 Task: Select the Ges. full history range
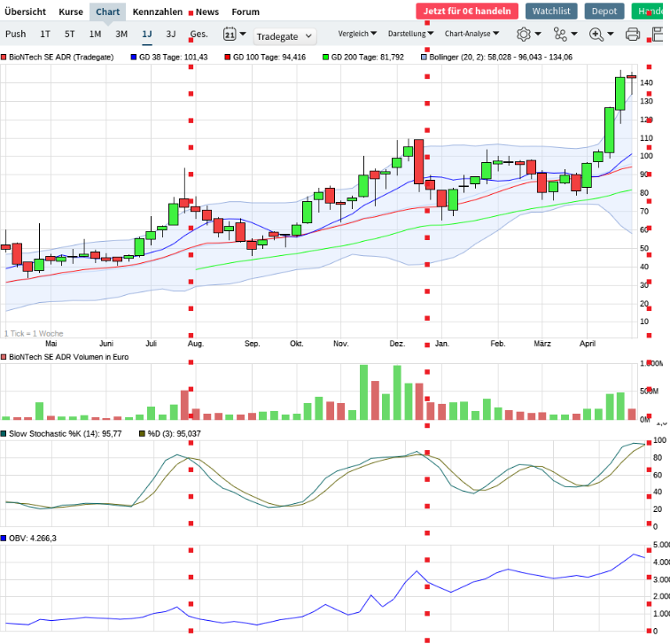point(199,34)
